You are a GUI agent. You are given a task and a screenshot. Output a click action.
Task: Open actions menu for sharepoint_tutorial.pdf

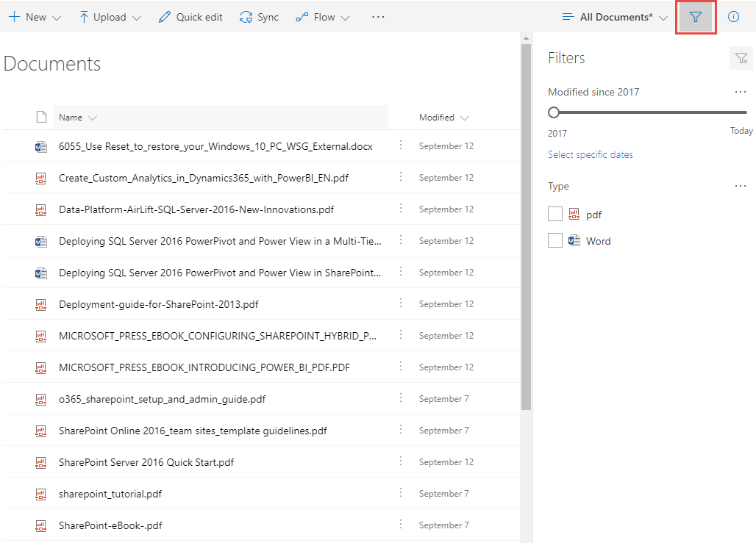401,493
